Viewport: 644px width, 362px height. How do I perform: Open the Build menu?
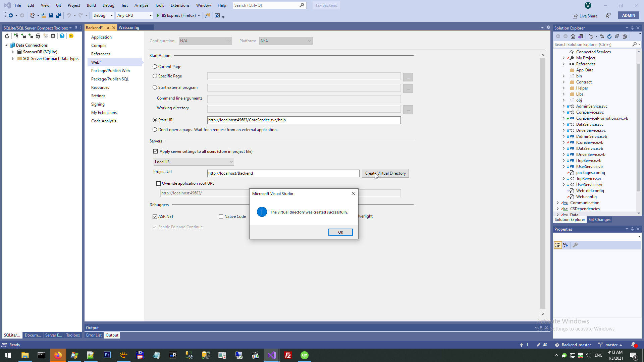coord(91,5)
